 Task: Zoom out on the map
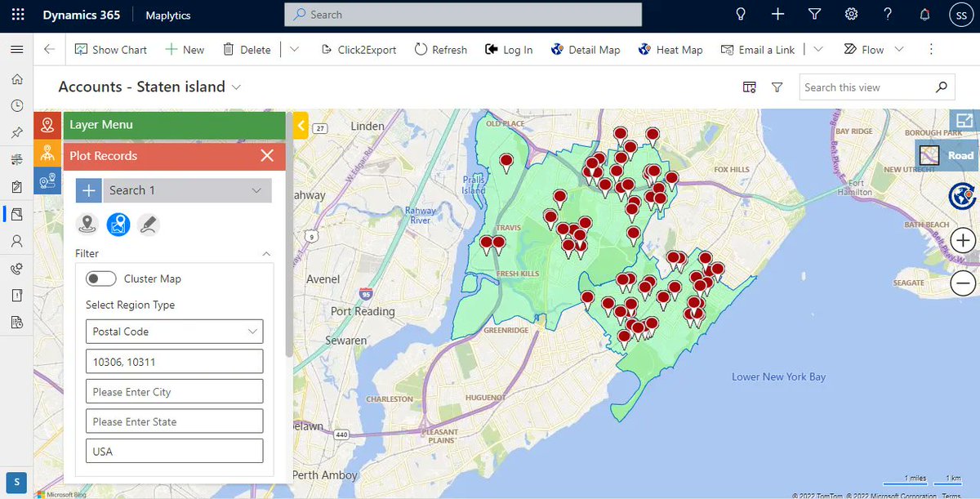tap(963, 283)
